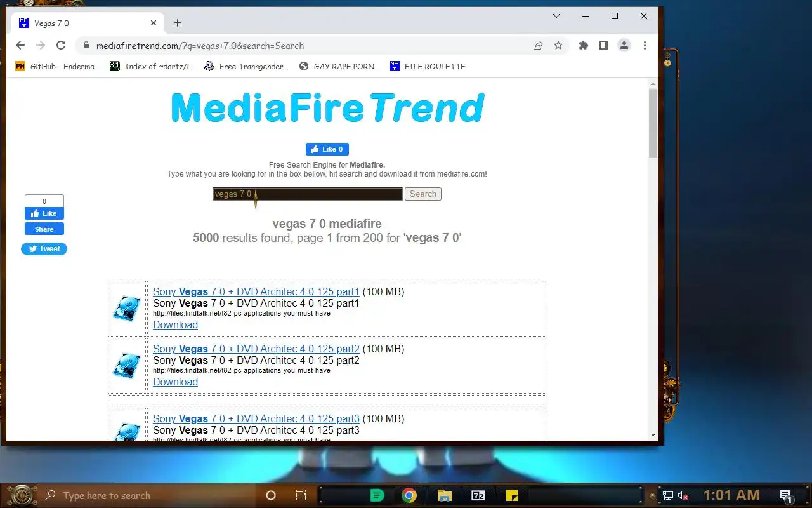Click the Search button
The height and width of the screenshot is (508, 812).
click(423, 194)
